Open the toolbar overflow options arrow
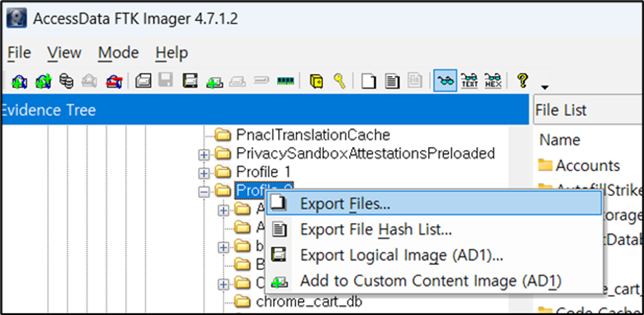The image size is (644, 315). (545, 87)
